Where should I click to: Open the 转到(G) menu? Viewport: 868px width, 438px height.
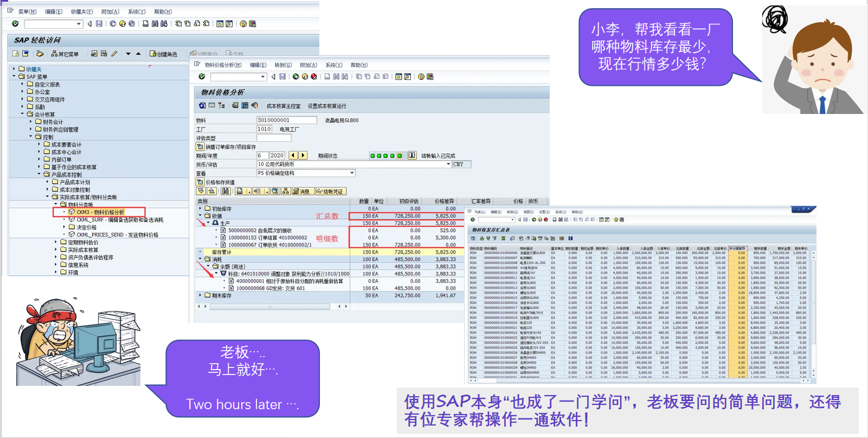pyautogui.click(x=283, y=65)
